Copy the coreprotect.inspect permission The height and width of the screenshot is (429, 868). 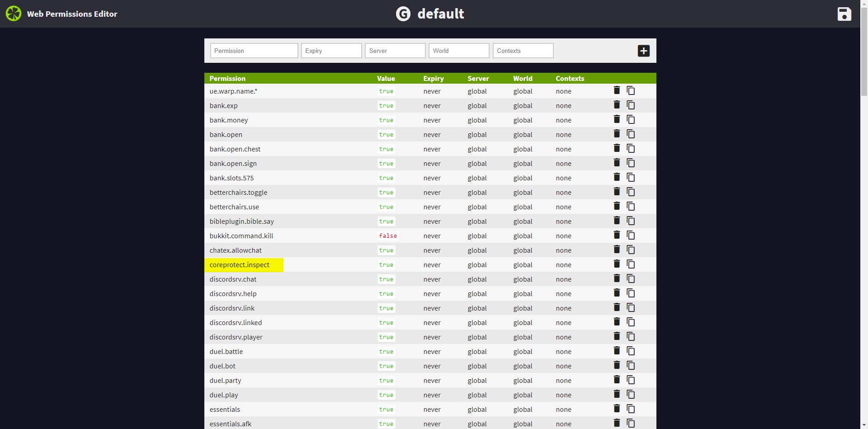coord(631,264)
